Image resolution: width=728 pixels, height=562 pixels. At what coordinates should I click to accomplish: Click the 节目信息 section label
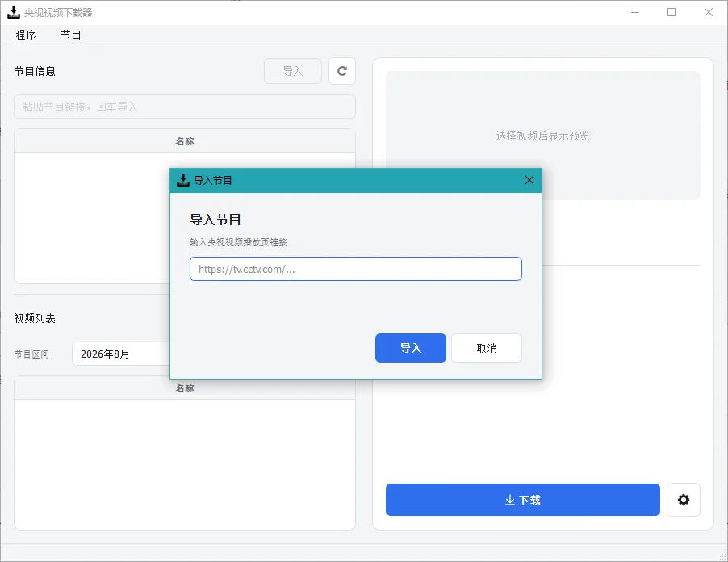pyautogui.click(x=35, y=71)
